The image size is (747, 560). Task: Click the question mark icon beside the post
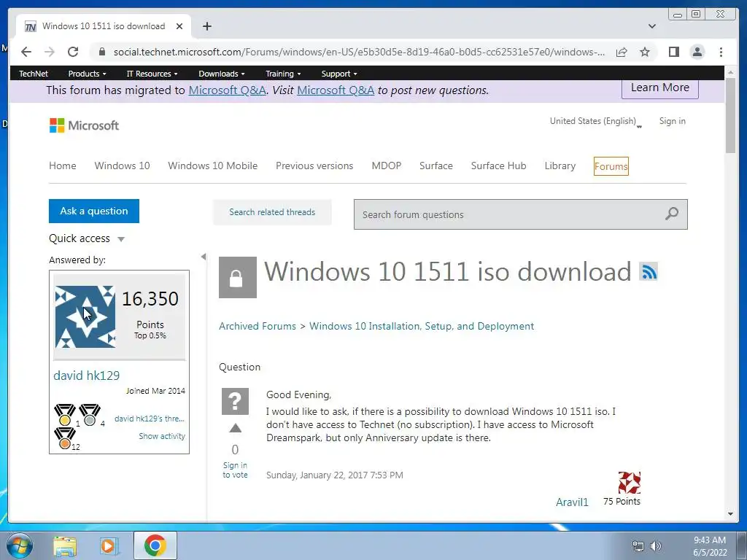(235, 401)
